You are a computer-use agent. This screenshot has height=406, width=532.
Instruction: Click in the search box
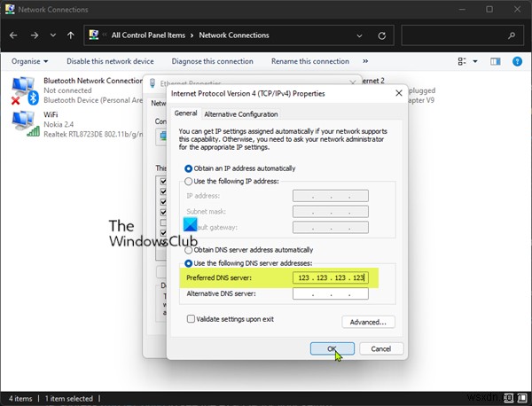point(462,35)
